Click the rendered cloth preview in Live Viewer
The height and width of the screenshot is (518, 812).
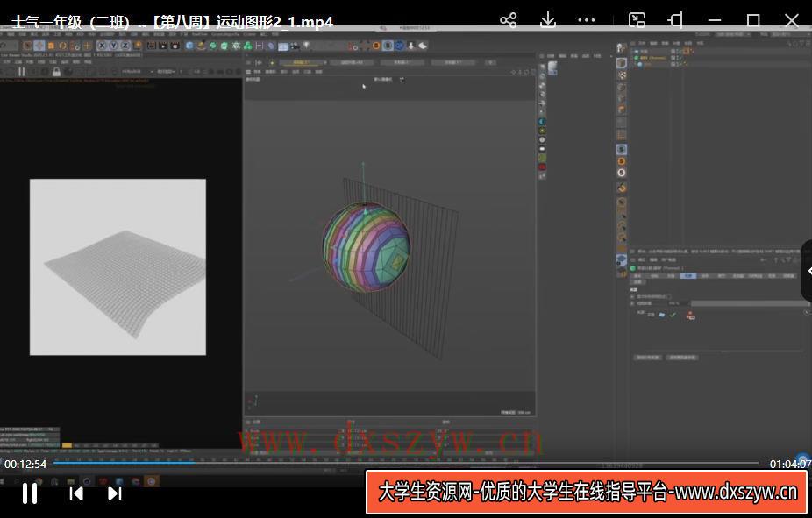click(118, 267)
